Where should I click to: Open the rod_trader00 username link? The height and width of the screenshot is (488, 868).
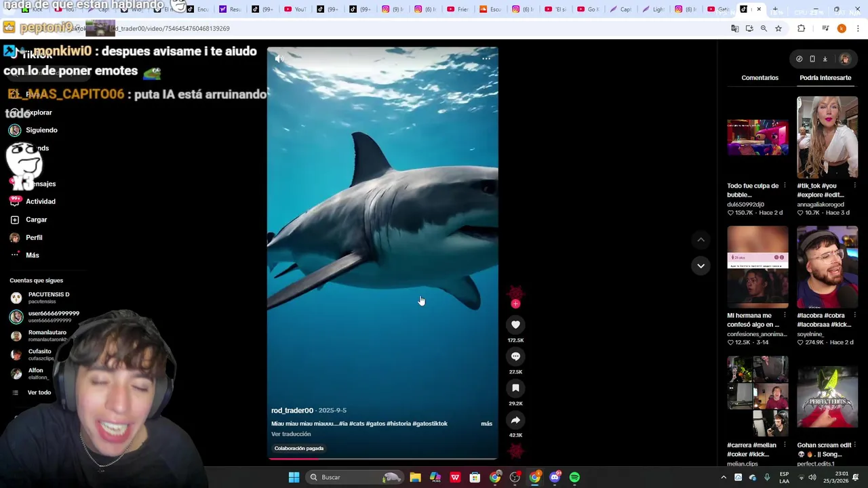point(292,411)
